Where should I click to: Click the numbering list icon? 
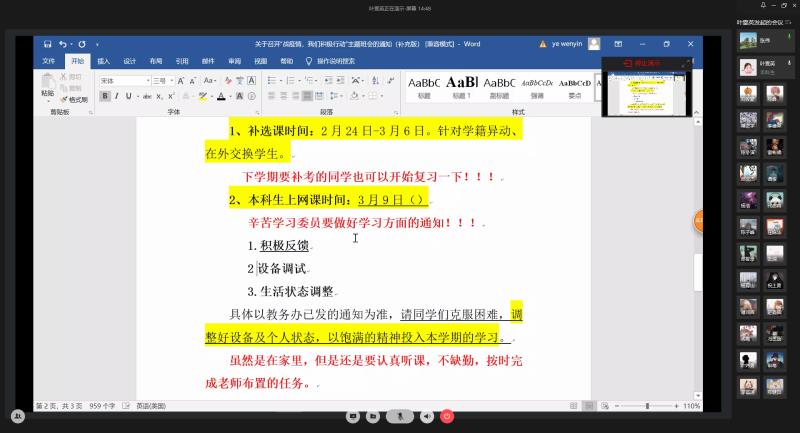[290, 81]
